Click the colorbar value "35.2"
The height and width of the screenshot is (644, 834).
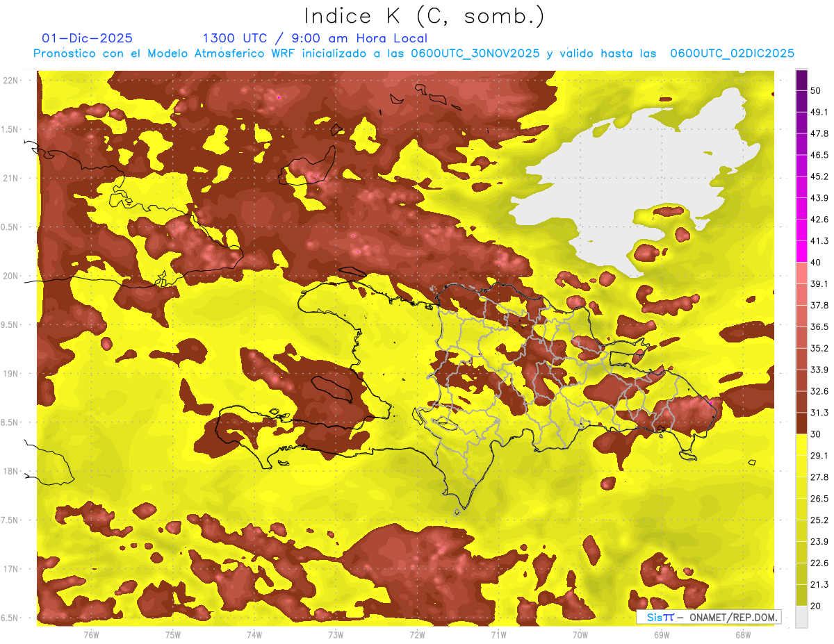click(x=819, y=348)
